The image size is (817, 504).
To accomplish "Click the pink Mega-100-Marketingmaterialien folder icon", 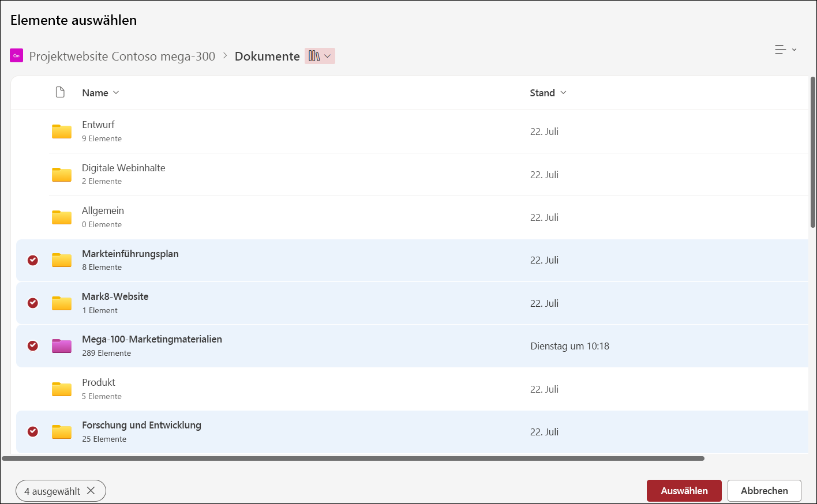I will click(x=62, y=346).
